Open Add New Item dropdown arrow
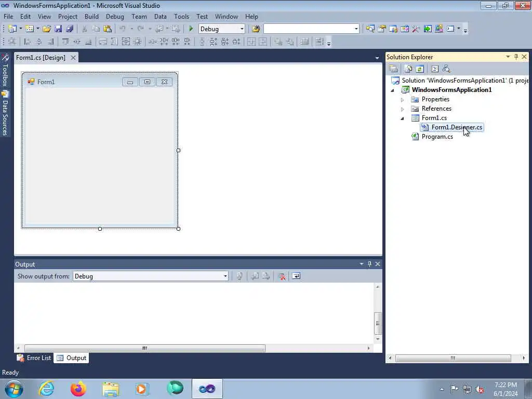Viewport: 532px width, 399px height. [x=37, y=29]
